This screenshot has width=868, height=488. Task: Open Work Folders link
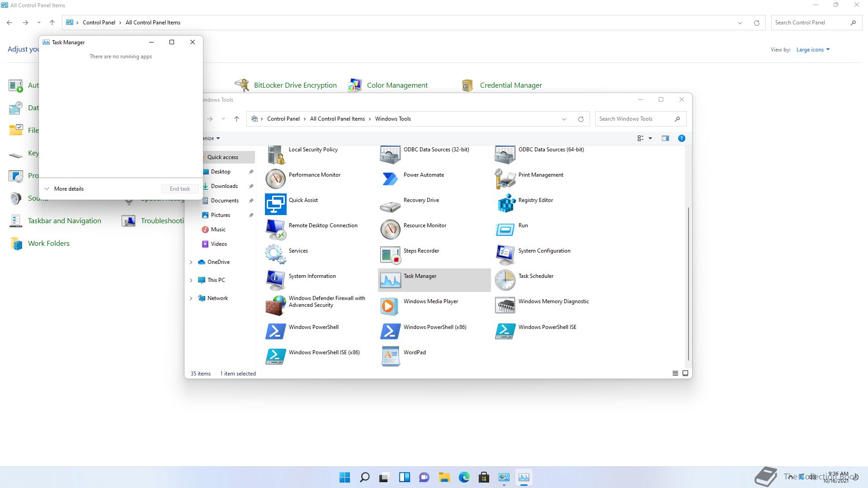click(x=49, y=243)
